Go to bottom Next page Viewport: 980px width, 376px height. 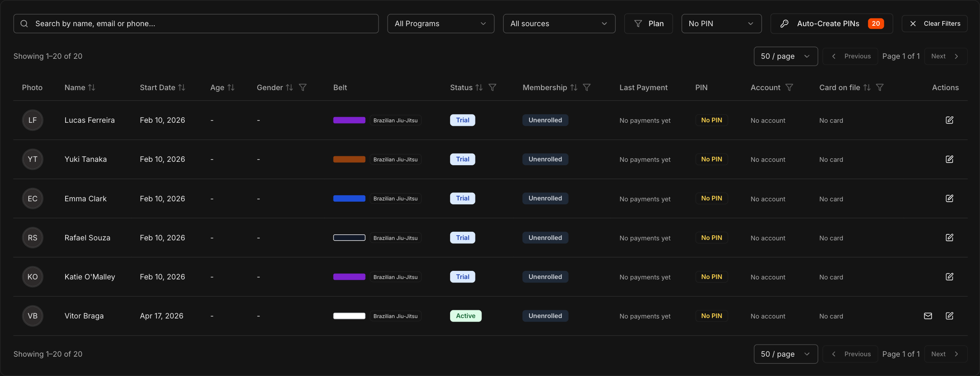pyautogui.click(x=946, y=354)
